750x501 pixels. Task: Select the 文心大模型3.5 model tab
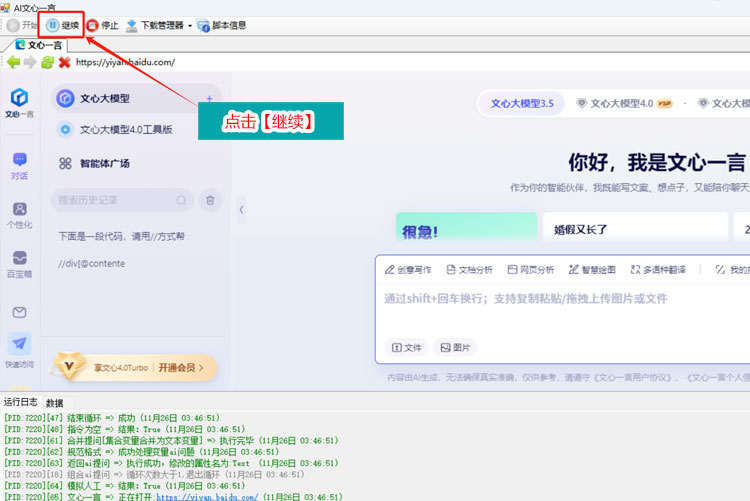click(x=522, y=103)
